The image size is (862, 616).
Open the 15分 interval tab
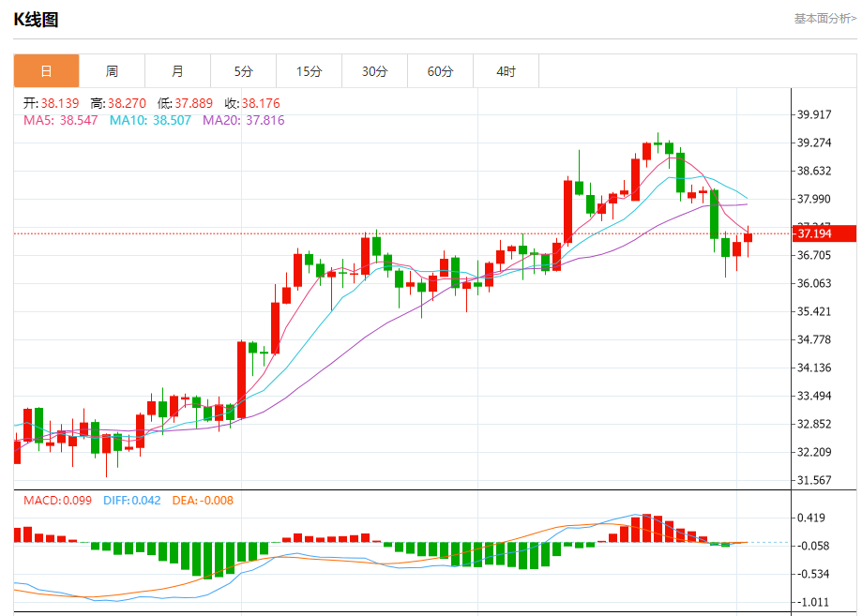pos(309,71)
